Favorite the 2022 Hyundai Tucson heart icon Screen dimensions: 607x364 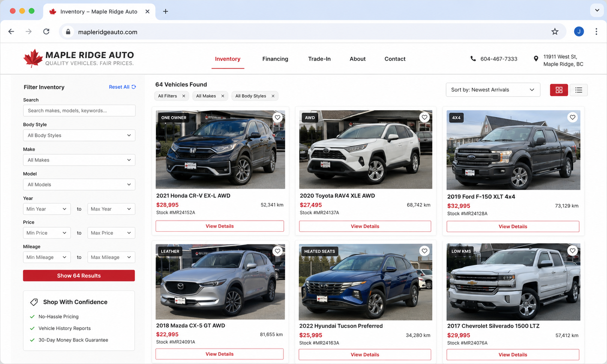click(424, 251)
